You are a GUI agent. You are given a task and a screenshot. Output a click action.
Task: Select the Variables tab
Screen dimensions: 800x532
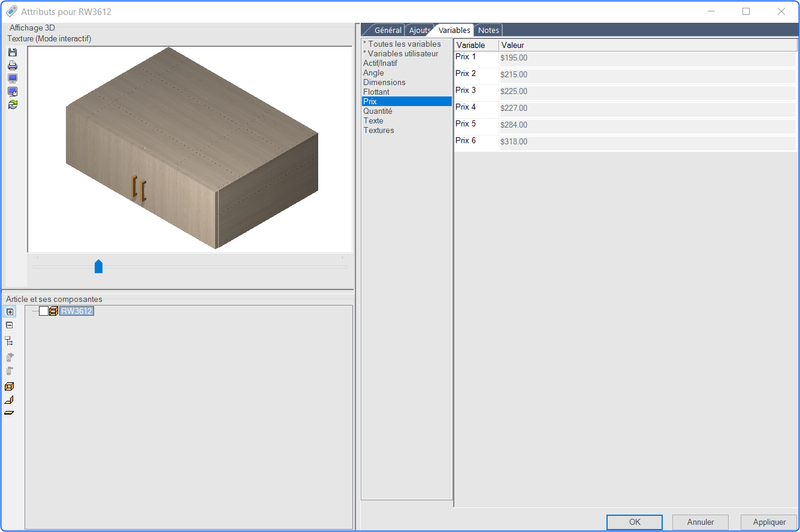coord(454,30)
